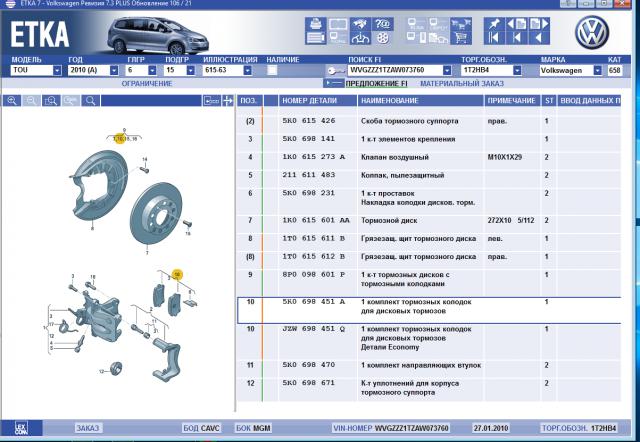Click the ПРИМЕЧАНИЕ column header
The height and width of the screenshot is (442, 640).
(512, 100)
